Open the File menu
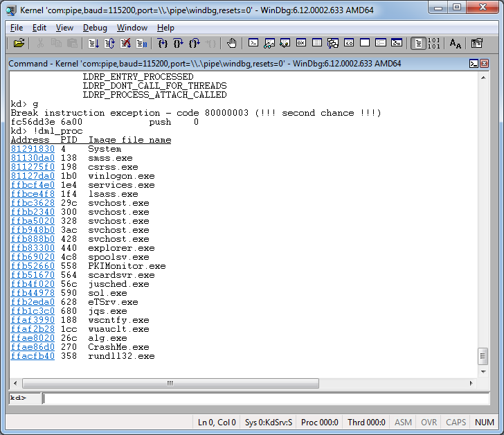This screenshot has height=435, width=504. pos(17,28)
